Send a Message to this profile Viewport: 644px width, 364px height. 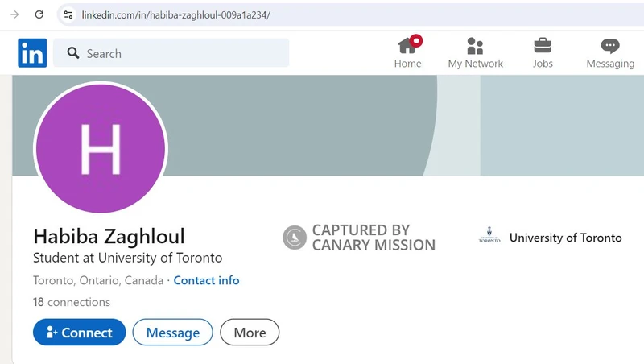tap(172, 332)
